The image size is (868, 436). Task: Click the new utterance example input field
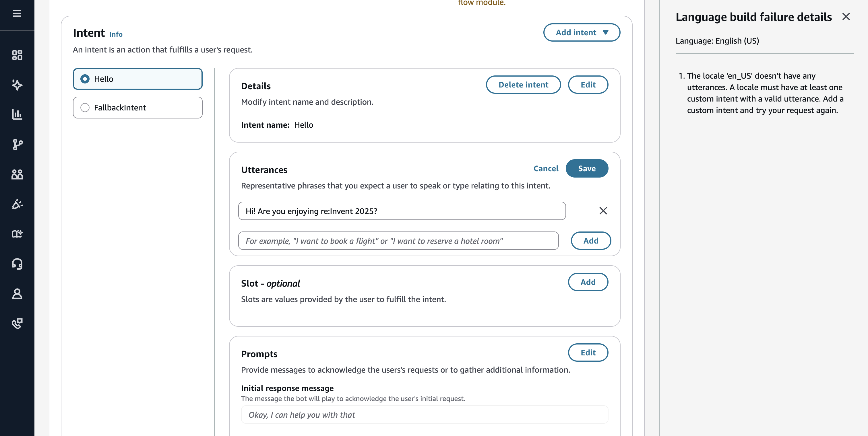[398, 241]
